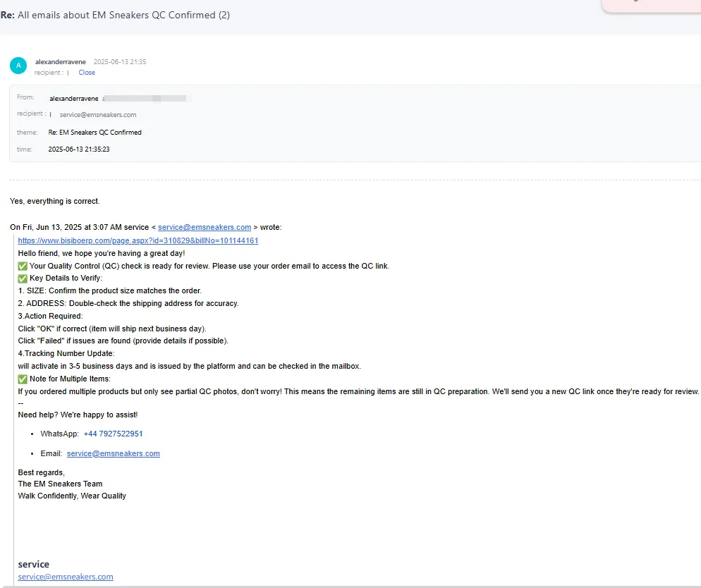Click the green checkmark beside 'Key Details to Verify'

click(x=23, y=278)
